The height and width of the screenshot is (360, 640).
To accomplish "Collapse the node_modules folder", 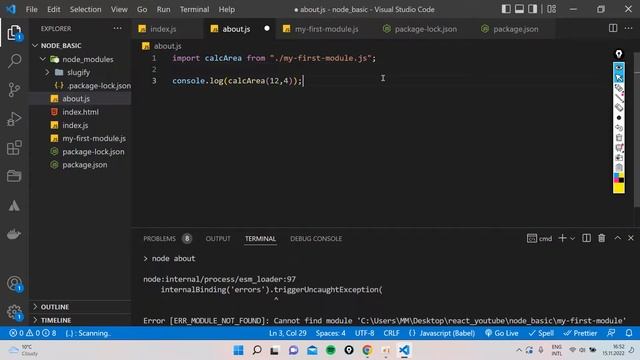I will [43, 59].
